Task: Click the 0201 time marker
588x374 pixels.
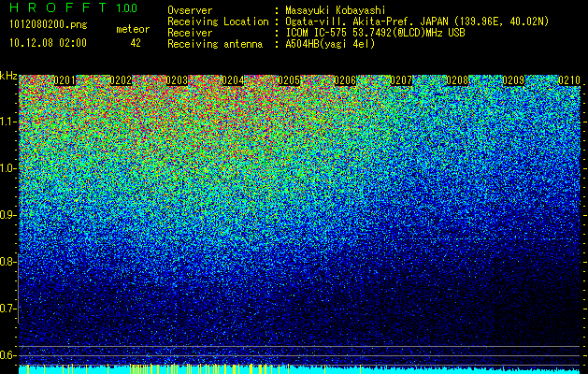Action: click(65, 80)
